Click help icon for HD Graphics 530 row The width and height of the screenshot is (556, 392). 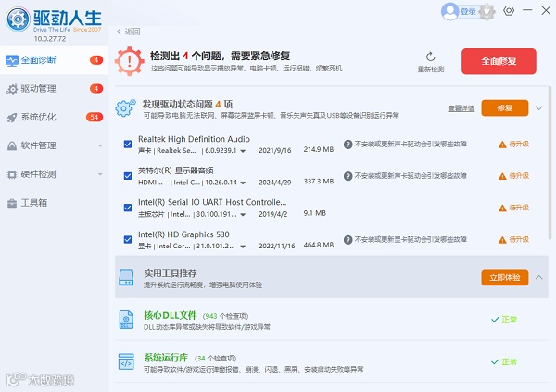coord(347,240)
